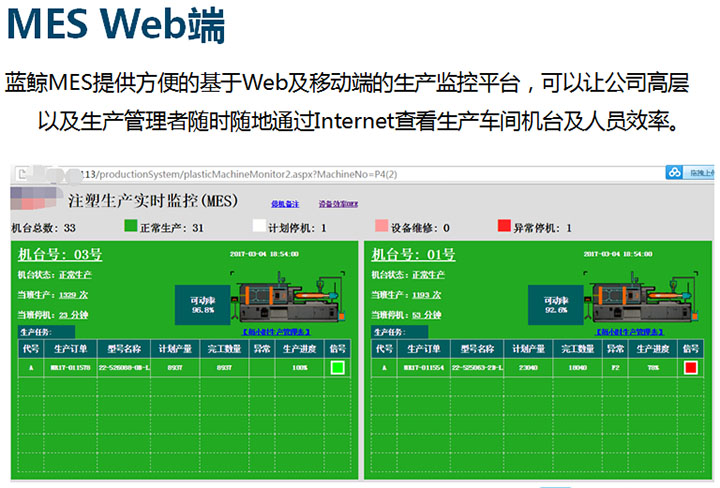Open the 机台号: 03号 heading link

(60, 254)
